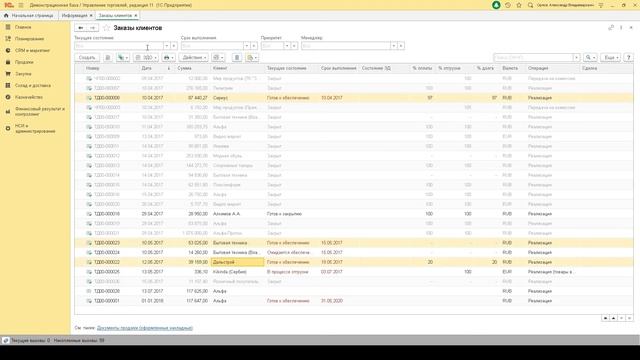Image resolution: width=640 pixels, height=360 pixels.
Task: Open Склад и доставка section
Action: click(x=33, y=85)
